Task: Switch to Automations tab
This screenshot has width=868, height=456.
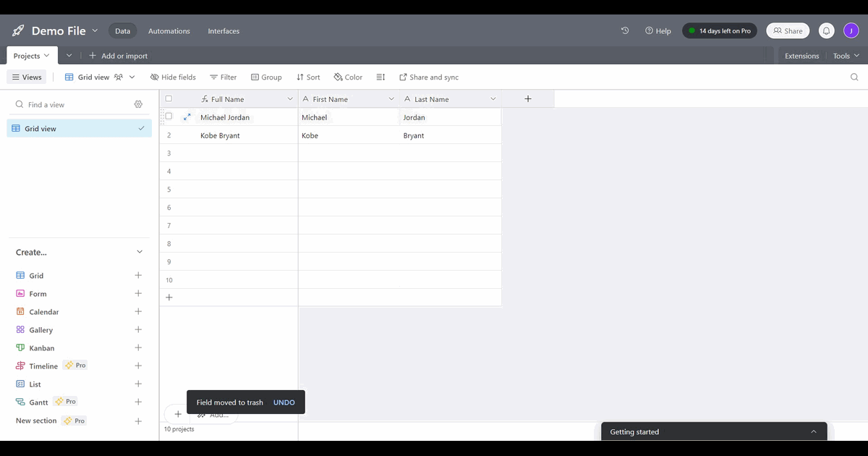Action: point(169,31)
